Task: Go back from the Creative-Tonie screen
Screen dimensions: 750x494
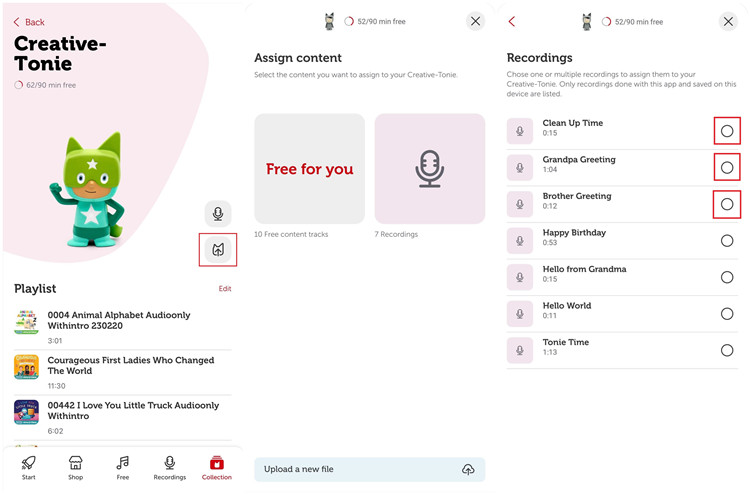Action: [29, 22]
